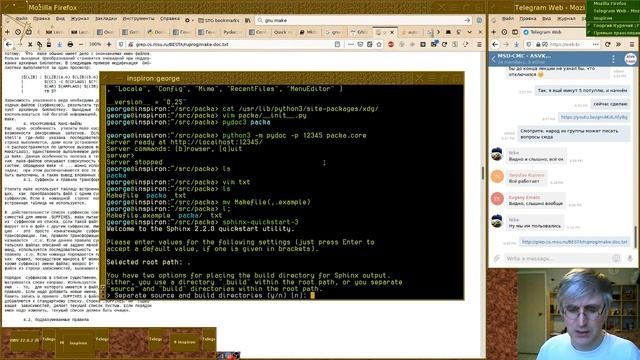640x360 pixels.
Task: Open the emoji icon in Telegram message box
Action: 616,258
